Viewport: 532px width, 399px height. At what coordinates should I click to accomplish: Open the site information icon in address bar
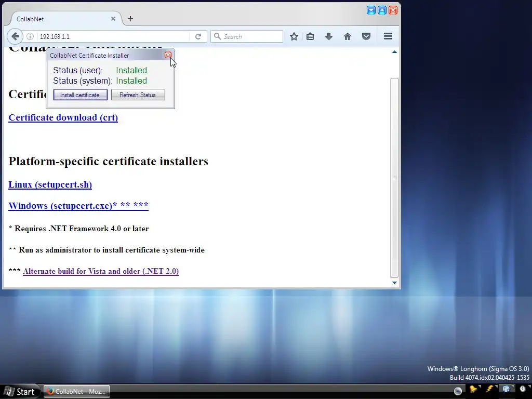(30, 36)
